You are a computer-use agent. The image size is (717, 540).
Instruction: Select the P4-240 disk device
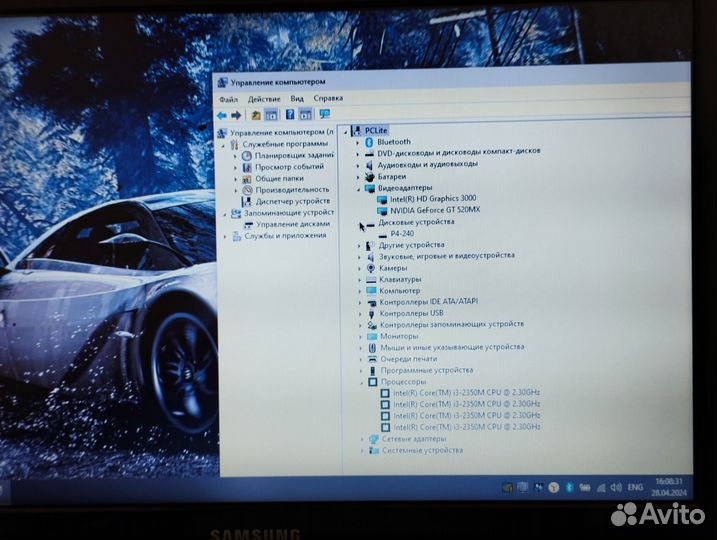pos(402,234)
